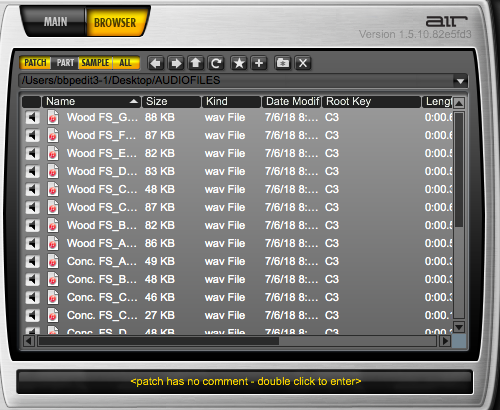Click C3 root key in Wood FS_B row
The height and width of the screenshot is (410, 500).
[332, 225]
